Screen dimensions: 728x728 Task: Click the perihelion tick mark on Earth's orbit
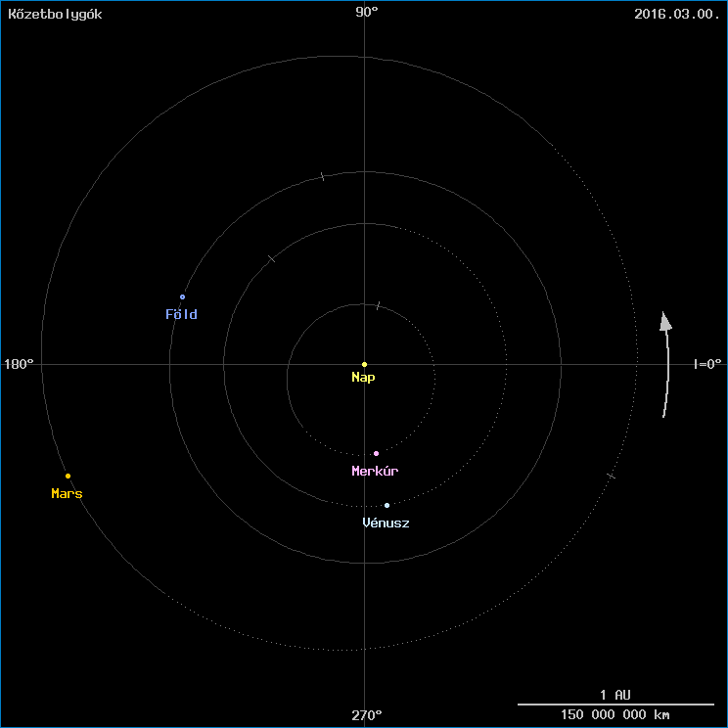(323, 176)
